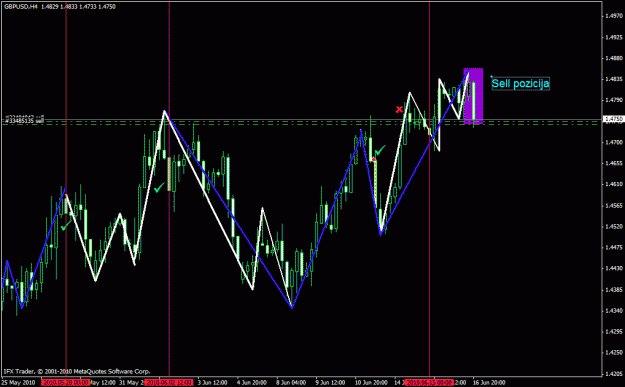The image size is (625, 387).
Task: Click the 1.4610 price scale value
Action: click(x=614, y=185)
